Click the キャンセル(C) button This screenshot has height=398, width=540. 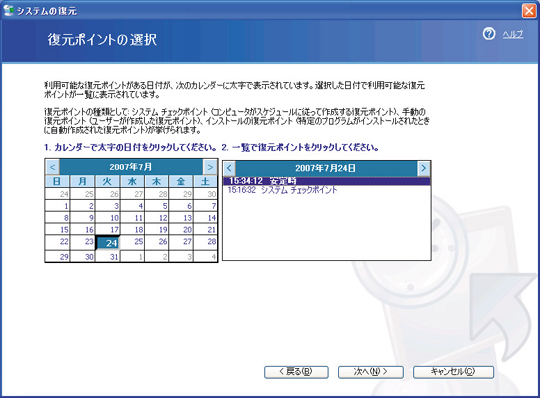[x=453, y=372]
